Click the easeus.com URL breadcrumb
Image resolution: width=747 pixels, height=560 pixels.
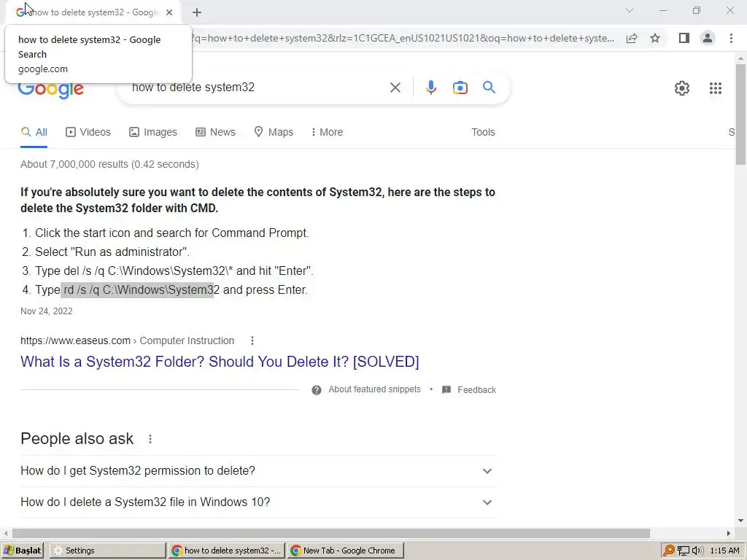[x=127, y=341]
